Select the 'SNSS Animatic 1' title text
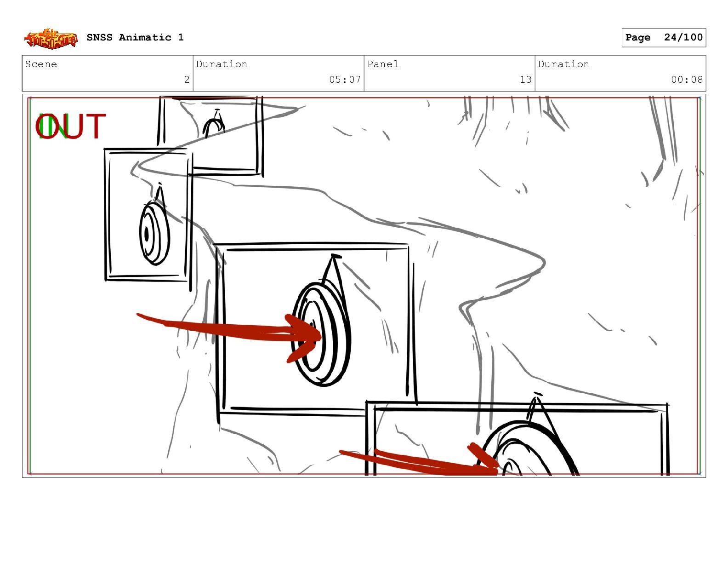728x563 pixels. point(135,37)
